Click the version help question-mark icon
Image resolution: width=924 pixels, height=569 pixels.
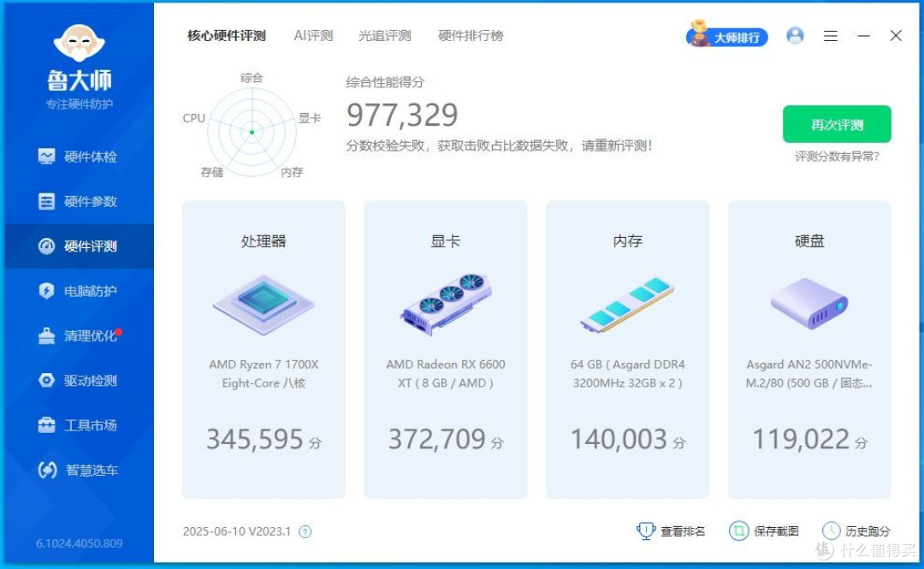(305, 532)
